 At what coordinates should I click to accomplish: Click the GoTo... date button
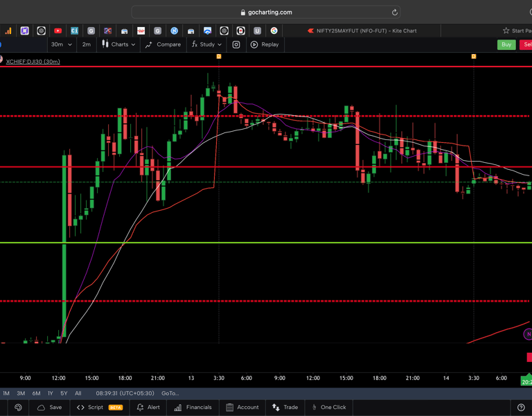[170, 393]
